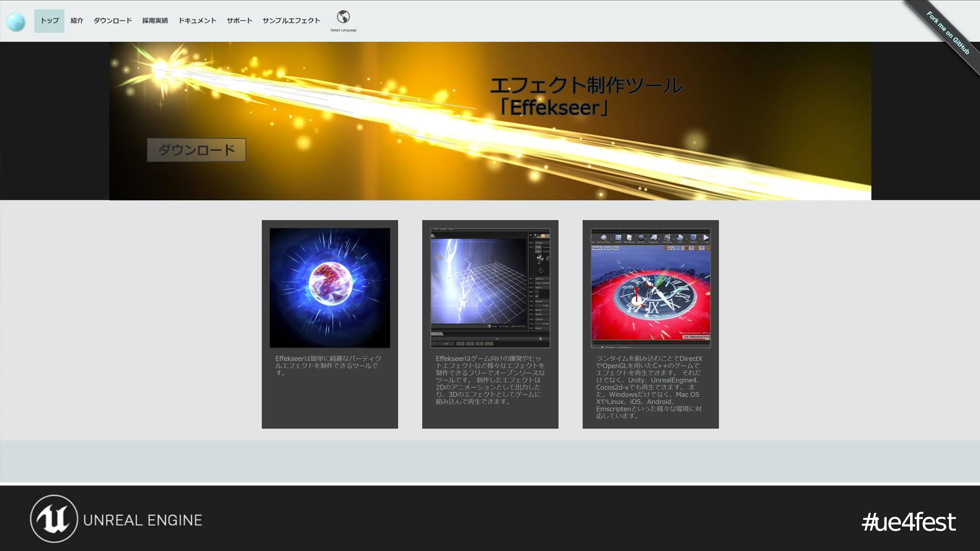Click the Fork me on GitHub ribbon

(948, 33)
